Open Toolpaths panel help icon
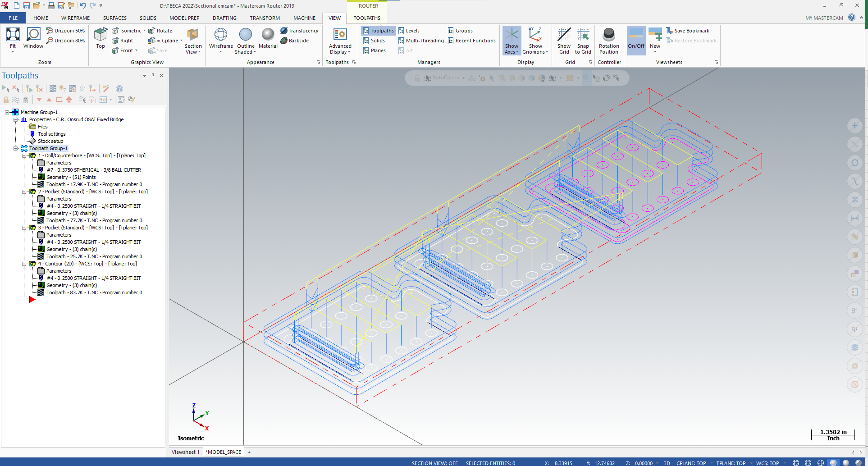 119,89
